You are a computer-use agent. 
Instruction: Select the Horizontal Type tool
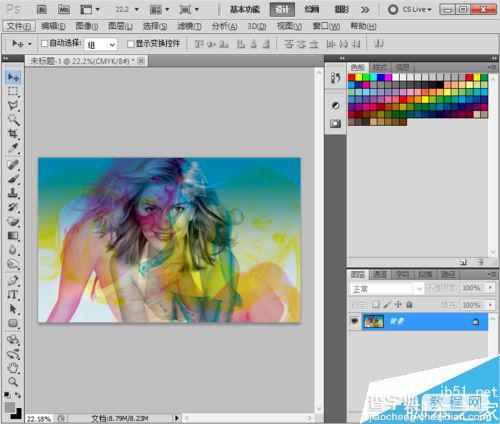(x=13, y=295)
